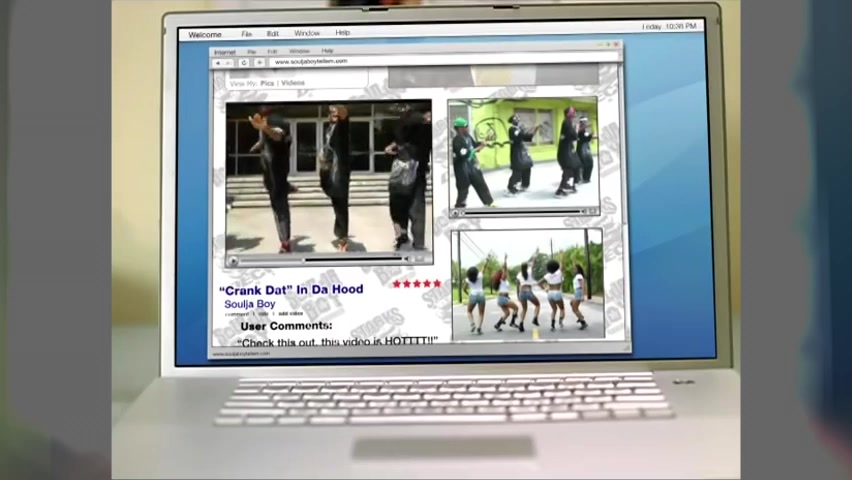Open the video of five girls dancing on the road

[528, 284]
